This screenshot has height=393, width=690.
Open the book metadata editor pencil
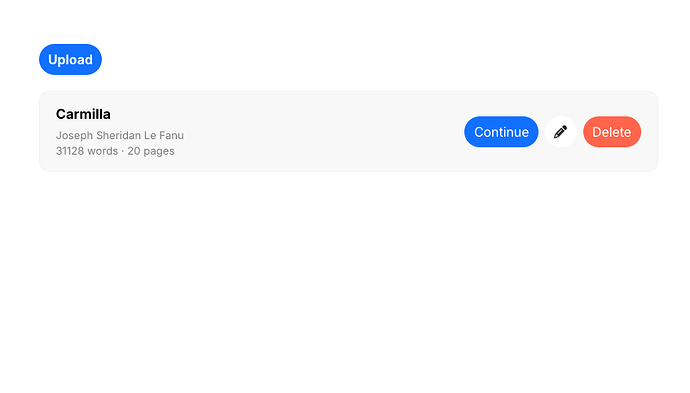click(560, 132)
